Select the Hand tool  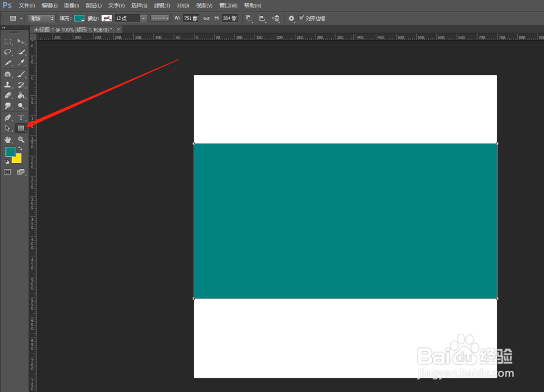click(x=8, y=140)
